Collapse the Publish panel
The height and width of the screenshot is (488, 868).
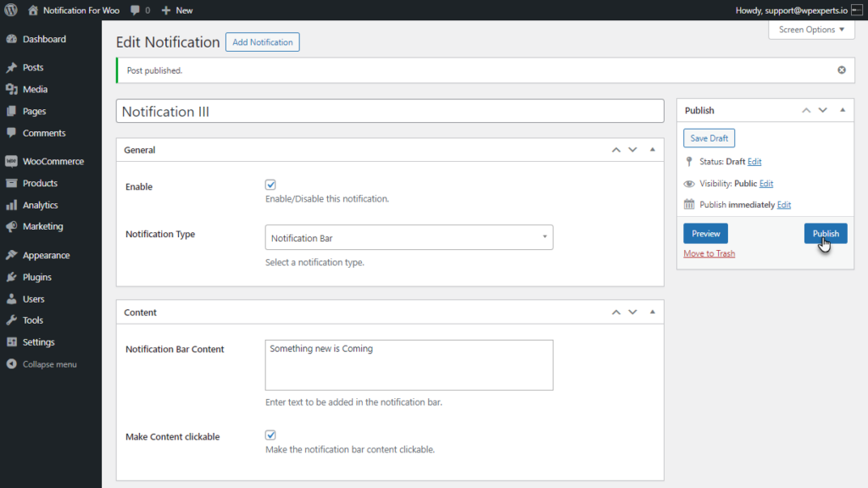click(x=843, y=110)
